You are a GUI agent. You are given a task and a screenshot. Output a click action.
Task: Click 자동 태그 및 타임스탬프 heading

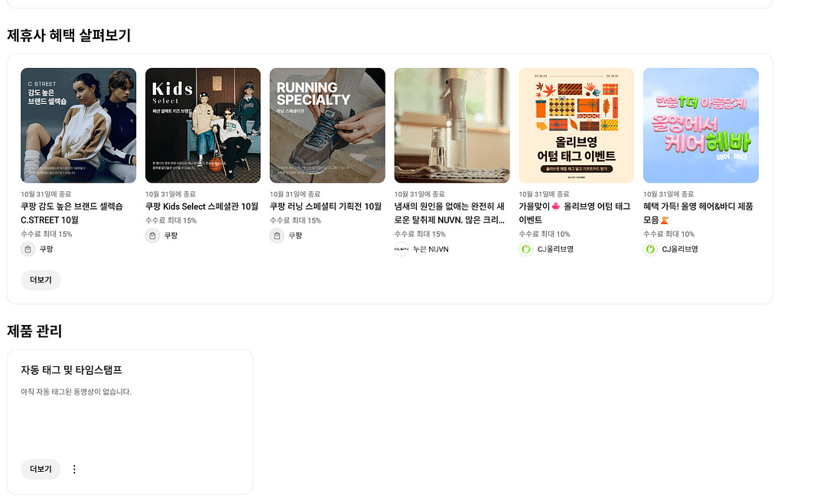71,370
